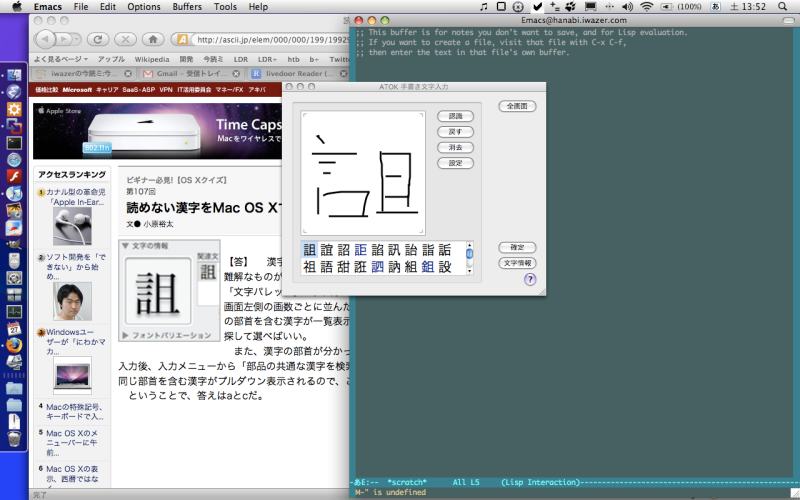Click the volume menu bar icon

(x=628, y=7)
